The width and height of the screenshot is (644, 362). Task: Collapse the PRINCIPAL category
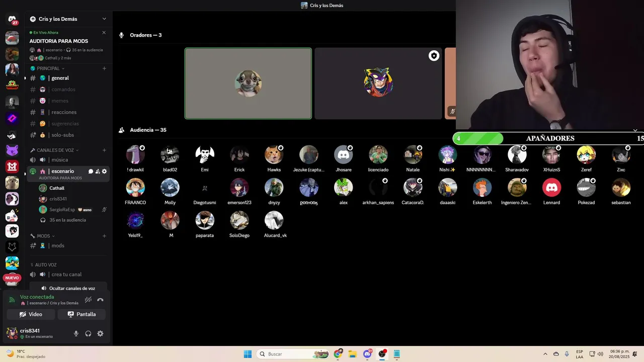48,68
